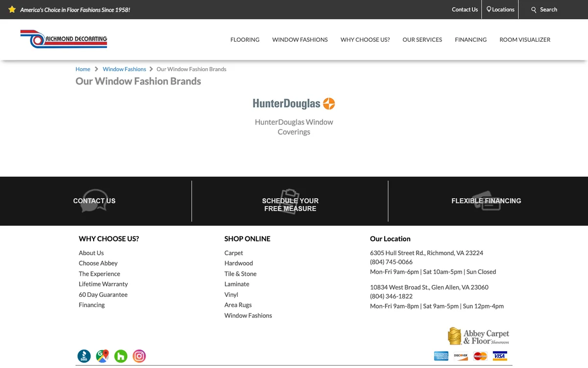This screenshot has height=368, width=588.
Task: Open the Houzz social icon
Action: (121, 356)
